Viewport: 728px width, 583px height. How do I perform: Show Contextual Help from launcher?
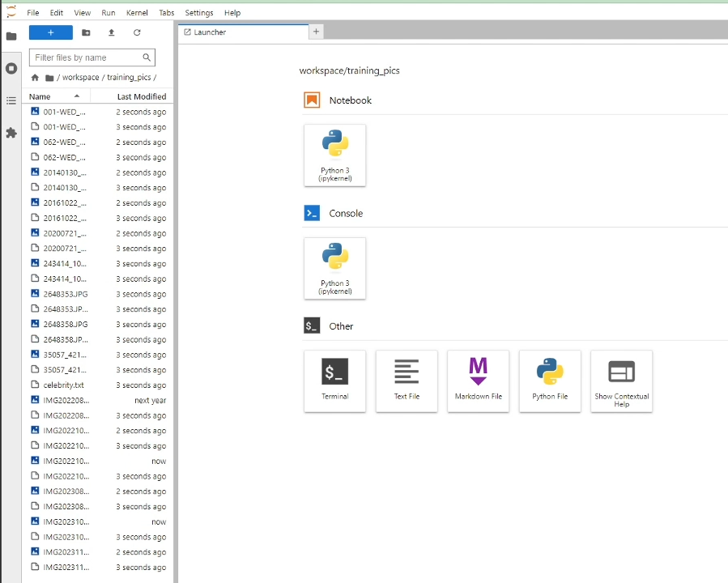pyautogui.click(x=621, y=381)
